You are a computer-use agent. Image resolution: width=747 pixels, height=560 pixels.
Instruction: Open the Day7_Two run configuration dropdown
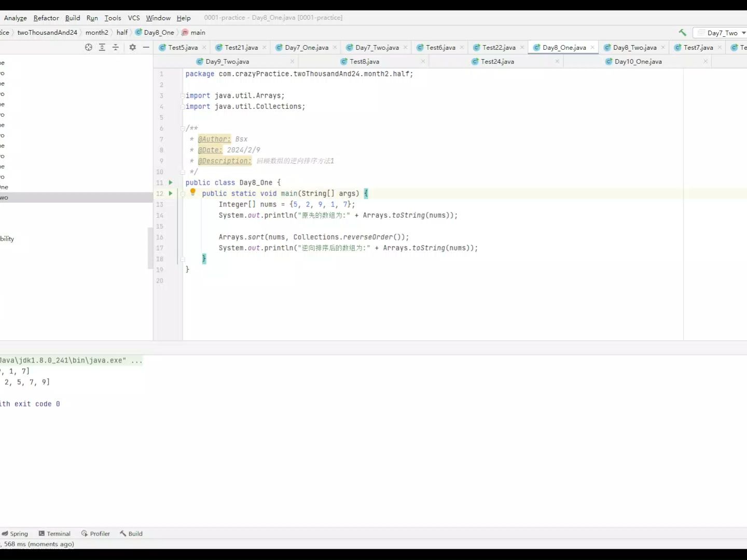point(722,33)
